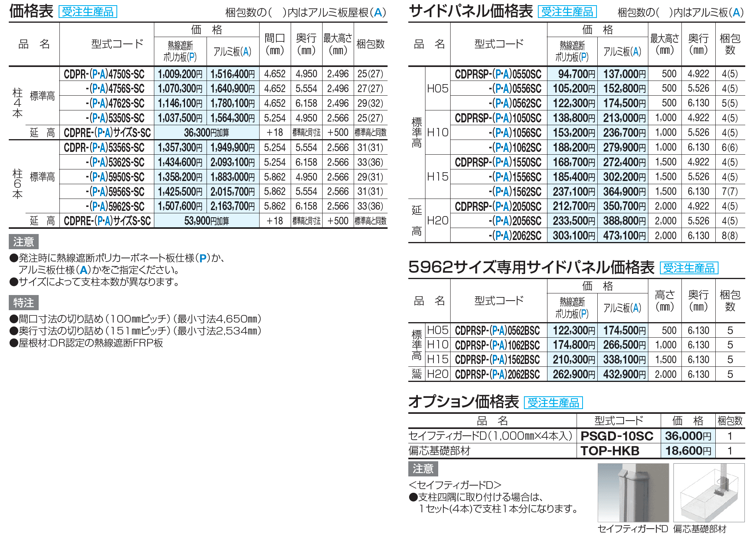The image size is (756, 543).
Task: Click the 特注 heading label
Action: [24, 303]
